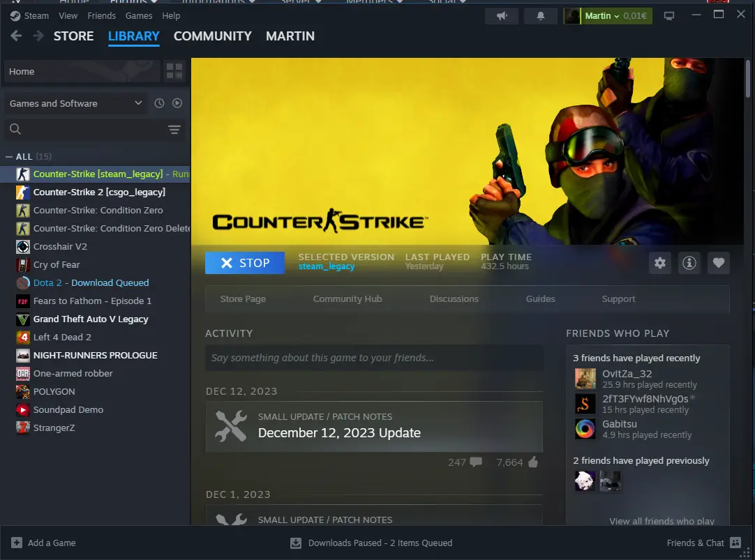Open the View menu

point(68,16)
